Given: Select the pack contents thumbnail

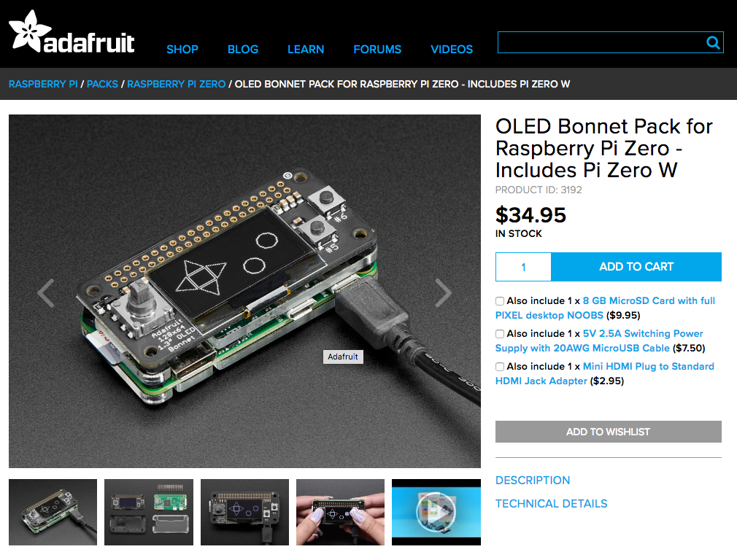Looking at the screenshot, I should coord(149,512).
